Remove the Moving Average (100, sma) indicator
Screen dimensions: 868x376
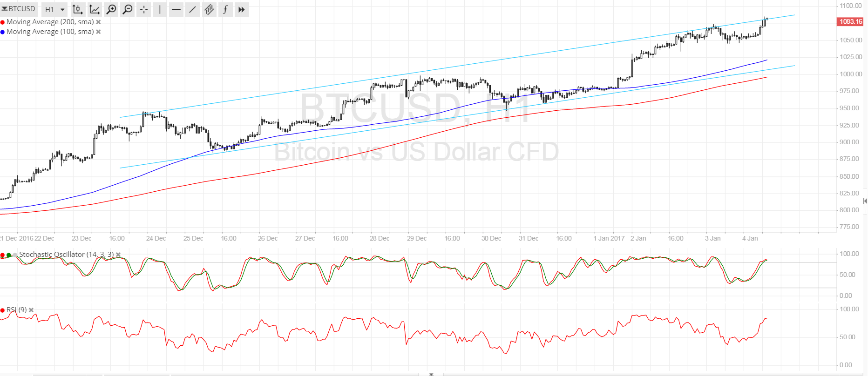click(x=98, y=32)
